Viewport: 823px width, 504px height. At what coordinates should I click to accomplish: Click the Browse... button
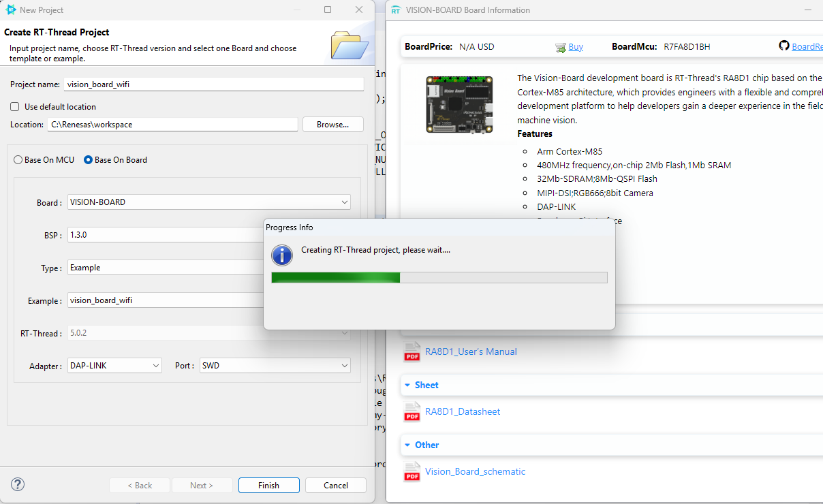332,125
